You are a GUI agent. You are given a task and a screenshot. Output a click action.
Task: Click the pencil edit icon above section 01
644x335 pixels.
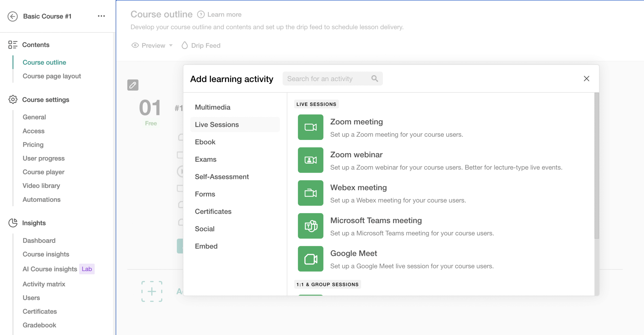point(133,85)
